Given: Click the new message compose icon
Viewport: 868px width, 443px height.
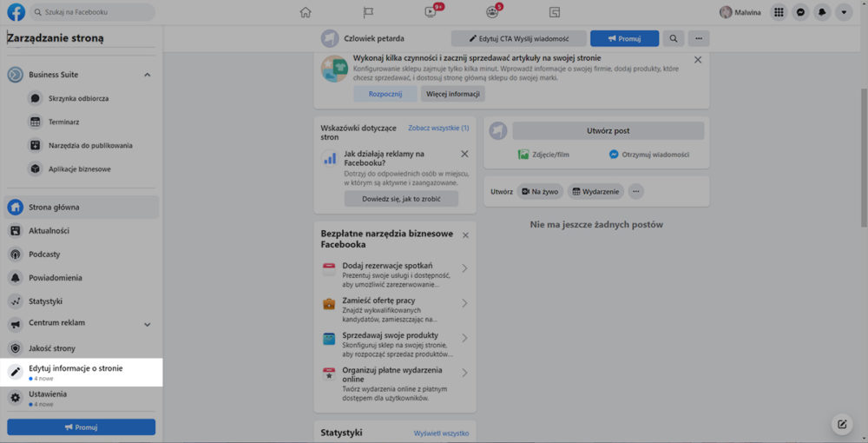Looking at the screenshot, I should coord(842,425).
